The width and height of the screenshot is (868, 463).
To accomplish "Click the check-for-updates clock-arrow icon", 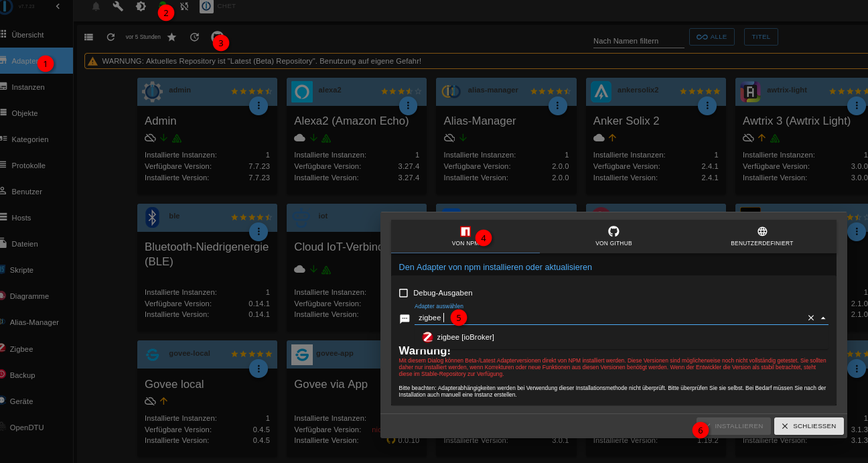I will 194,37.
